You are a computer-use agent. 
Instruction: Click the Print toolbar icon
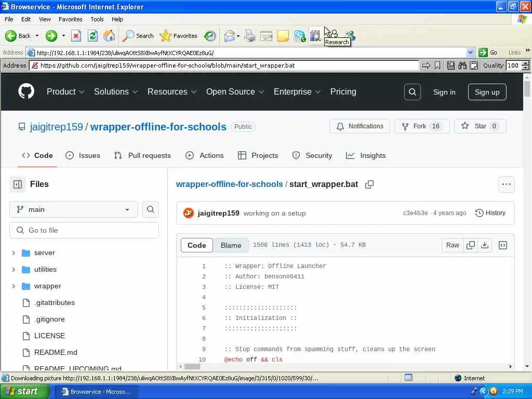pyautogui.click(x=250, y=36)
